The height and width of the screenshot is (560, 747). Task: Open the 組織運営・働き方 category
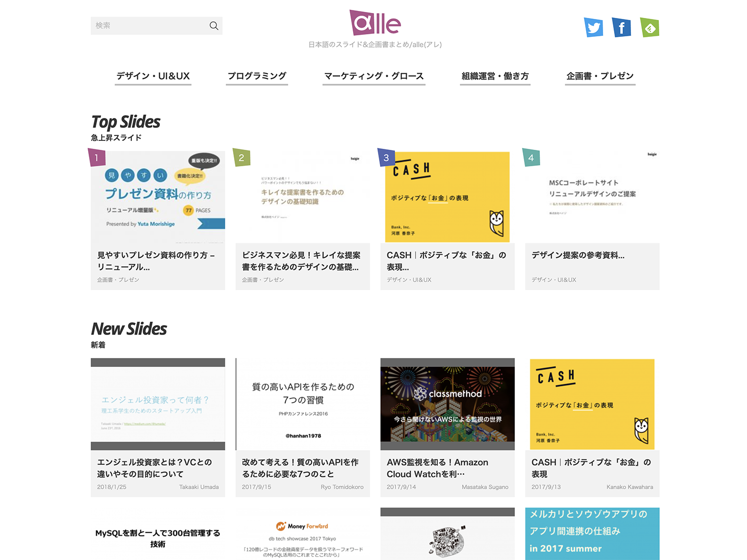pyautogui.click(x=495, y=76)
